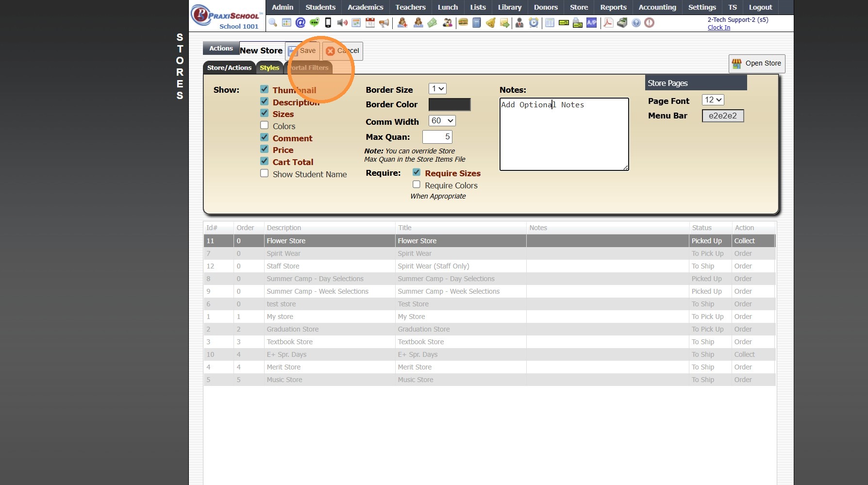The height and width of the screenshot is (485, 868).
Task: Click the mobile phone icon
Action: click(328, 22)
